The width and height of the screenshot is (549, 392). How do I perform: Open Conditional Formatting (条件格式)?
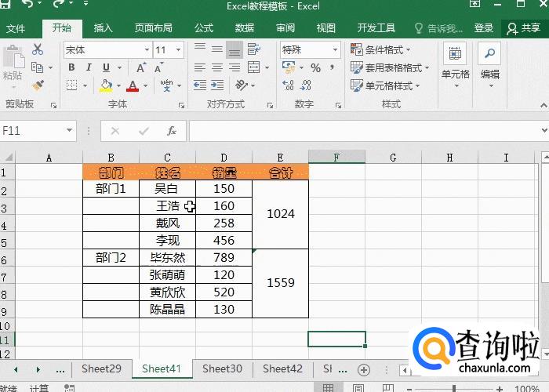(x=380, y=49)
